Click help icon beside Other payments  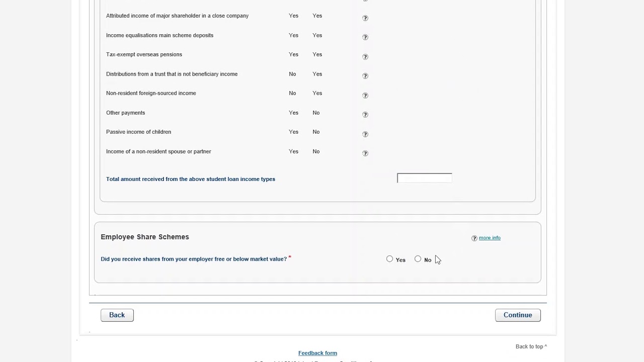tap(365, 115)
